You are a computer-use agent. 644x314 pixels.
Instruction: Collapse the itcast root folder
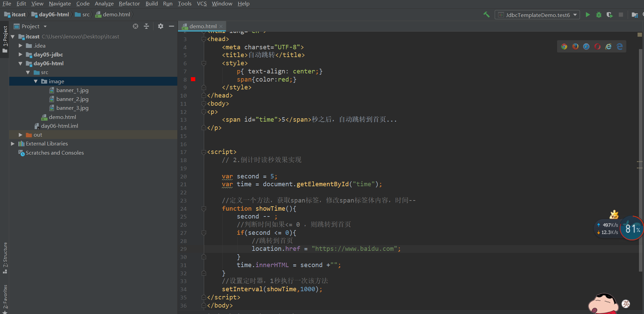click(13, 37)
